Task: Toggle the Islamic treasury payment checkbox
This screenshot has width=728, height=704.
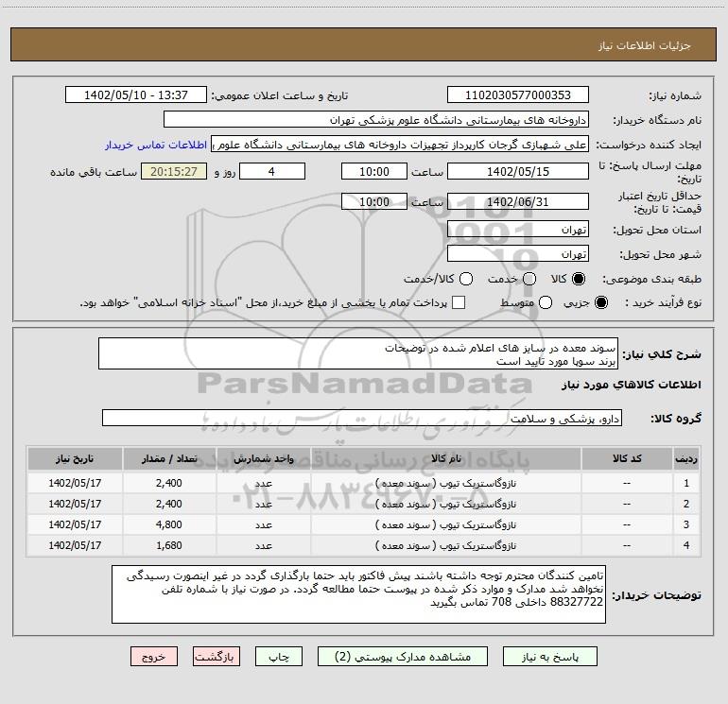Action: coord(459,302)
